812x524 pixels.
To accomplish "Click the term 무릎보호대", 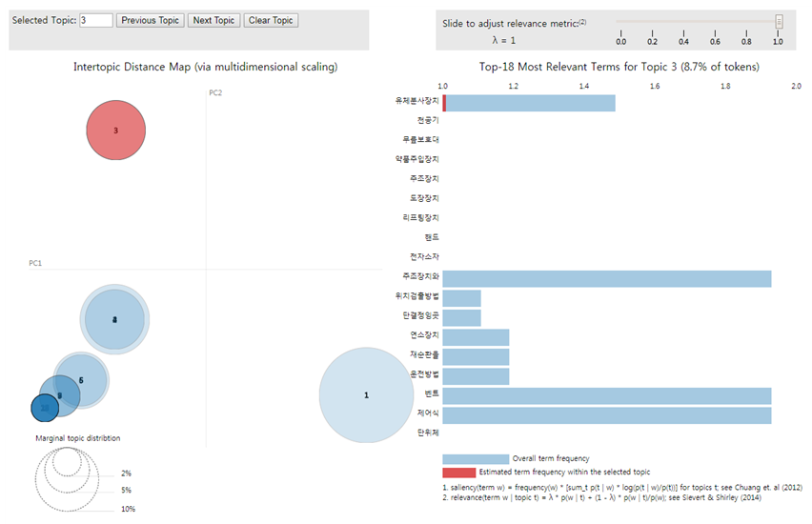I will click(420, 139).
